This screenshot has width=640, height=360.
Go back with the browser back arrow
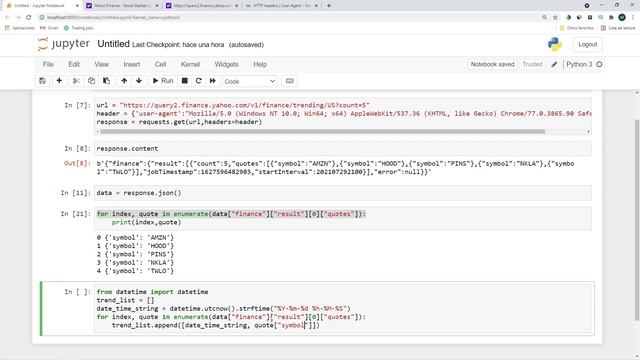(7, 17)
